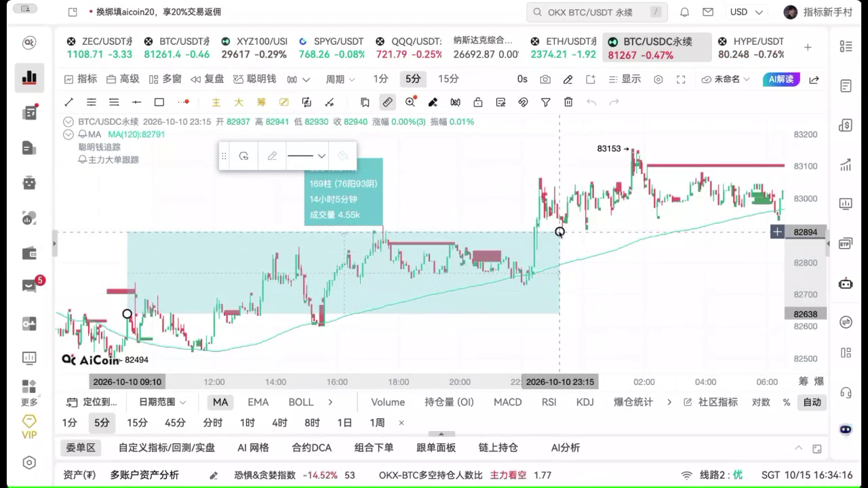Select the trend line drawing tool
This screenshot has width=868, height=488.
pos(68,102)
